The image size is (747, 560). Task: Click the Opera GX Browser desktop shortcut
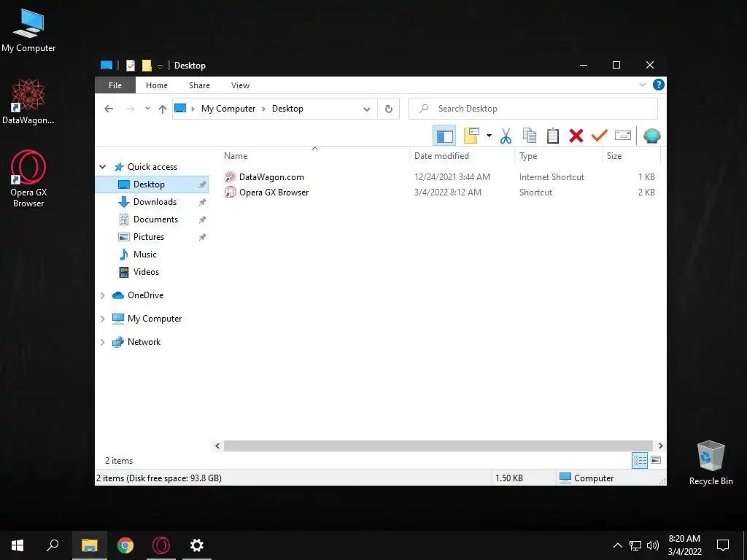(x=28, y=179)
